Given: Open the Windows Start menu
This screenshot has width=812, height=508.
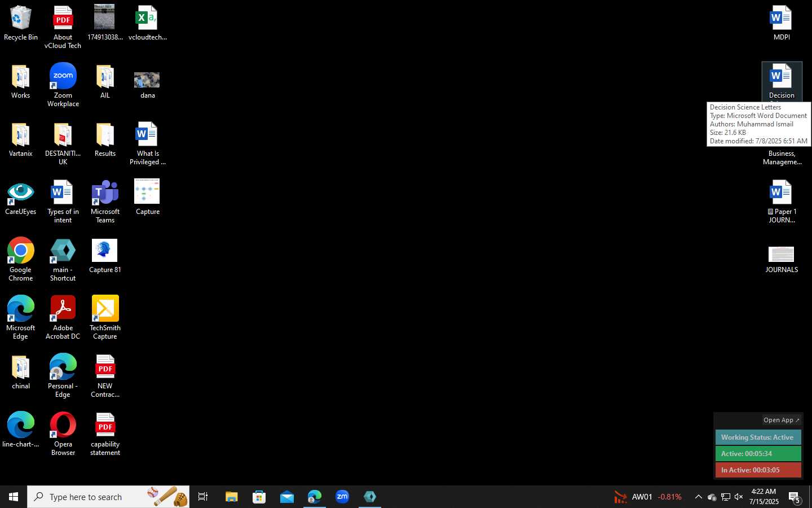Looking at the screenshot, I should (14, 497).
